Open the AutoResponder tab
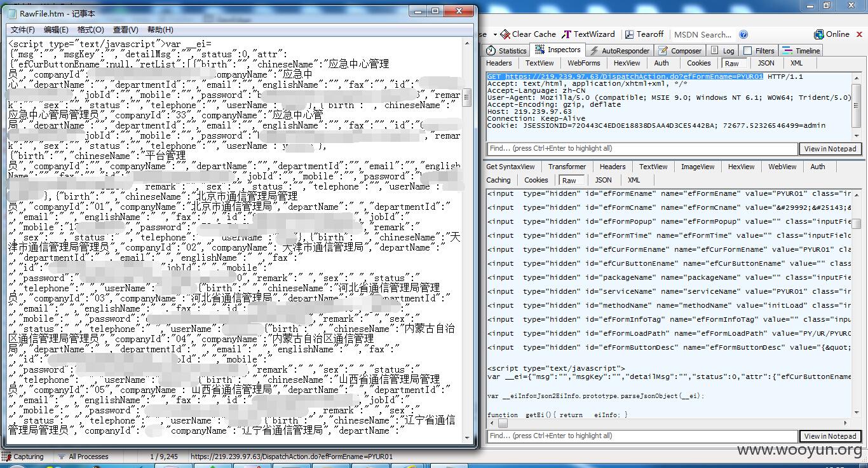 620,50
